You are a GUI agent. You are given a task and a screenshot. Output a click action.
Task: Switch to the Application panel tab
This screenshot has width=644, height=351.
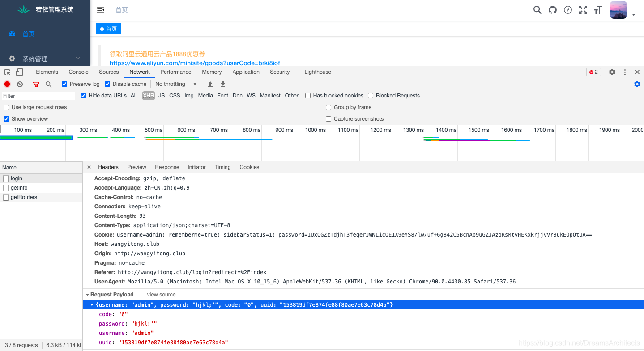point(246,72)
